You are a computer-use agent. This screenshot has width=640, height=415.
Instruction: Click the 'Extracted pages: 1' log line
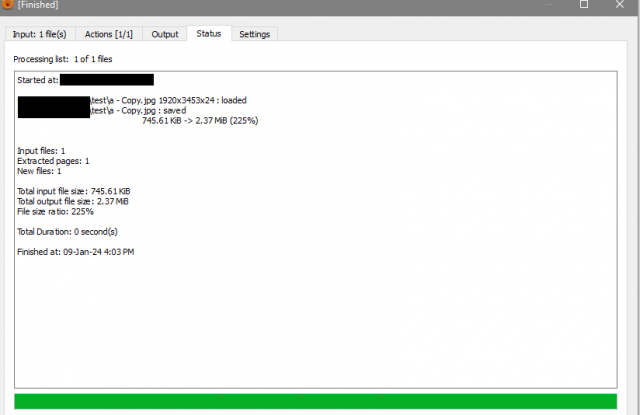click(x=53, y=161)
